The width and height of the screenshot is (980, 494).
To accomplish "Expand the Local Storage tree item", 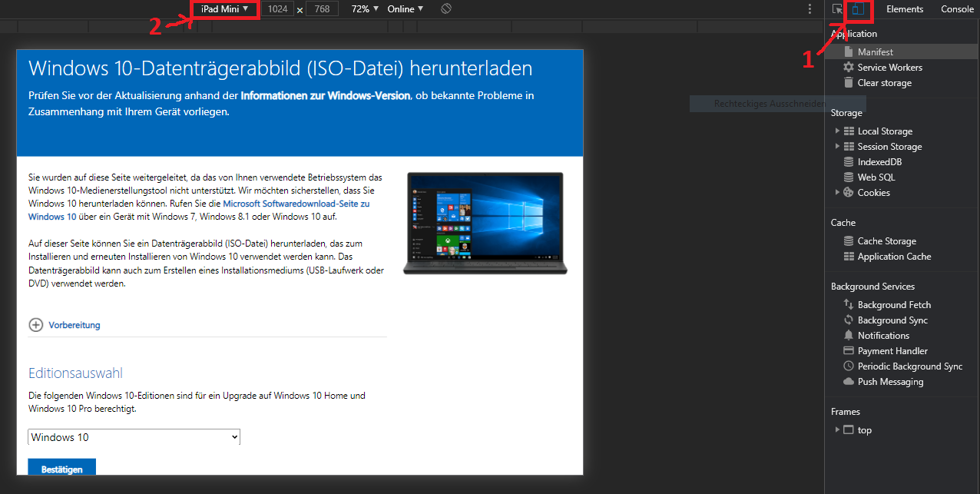I will coord(837,131).
